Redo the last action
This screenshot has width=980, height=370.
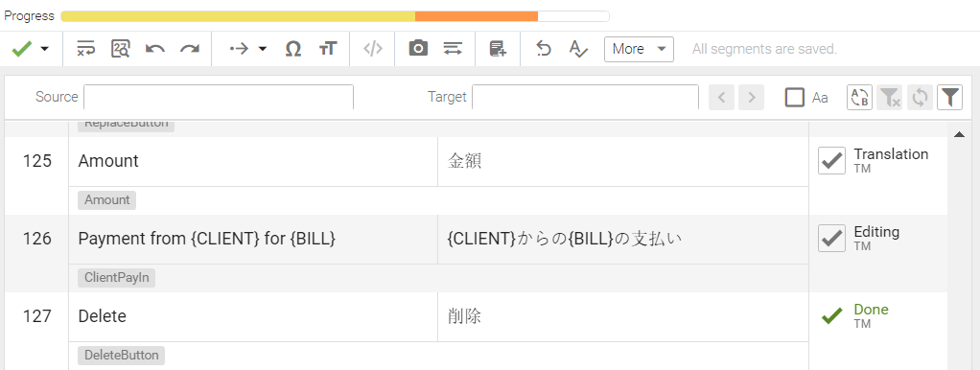(x=189, y=49)
